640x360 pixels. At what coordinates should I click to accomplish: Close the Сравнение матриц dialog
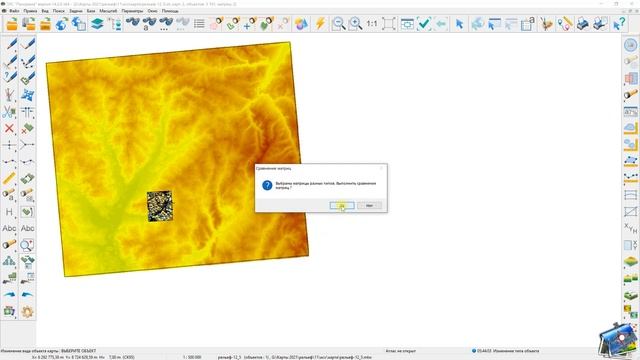click(x=382, y=168)
